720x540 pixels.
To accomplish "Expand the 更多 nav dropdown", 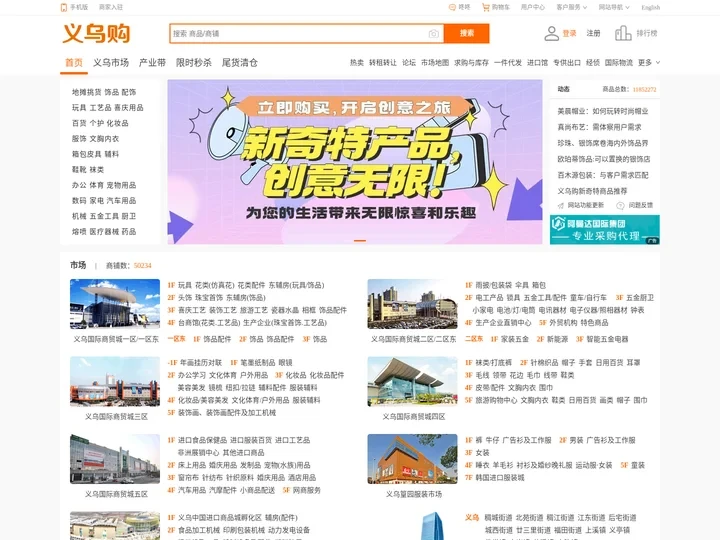I will pos(649,62).
